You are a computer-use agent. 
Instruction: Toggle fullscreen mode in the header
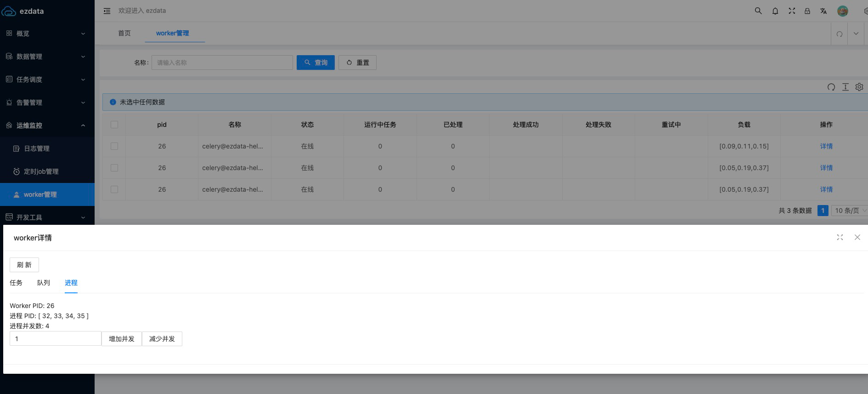click(x=792, y=11)
